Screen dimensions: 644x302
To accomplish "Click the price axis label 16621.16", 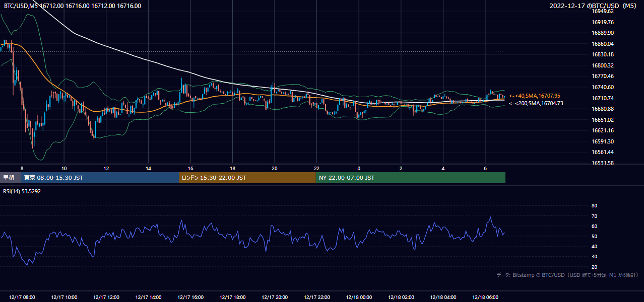I will 603,130.
